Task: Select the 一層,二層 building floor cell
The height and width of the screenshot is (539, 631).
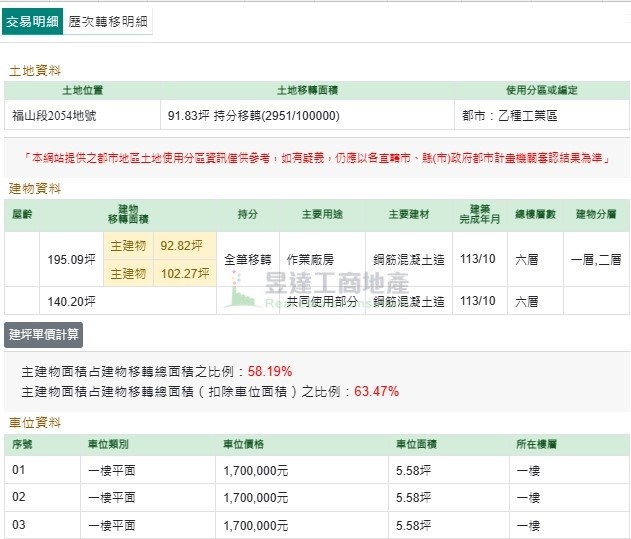Action: pyautogui.click(x=595, y=259)
